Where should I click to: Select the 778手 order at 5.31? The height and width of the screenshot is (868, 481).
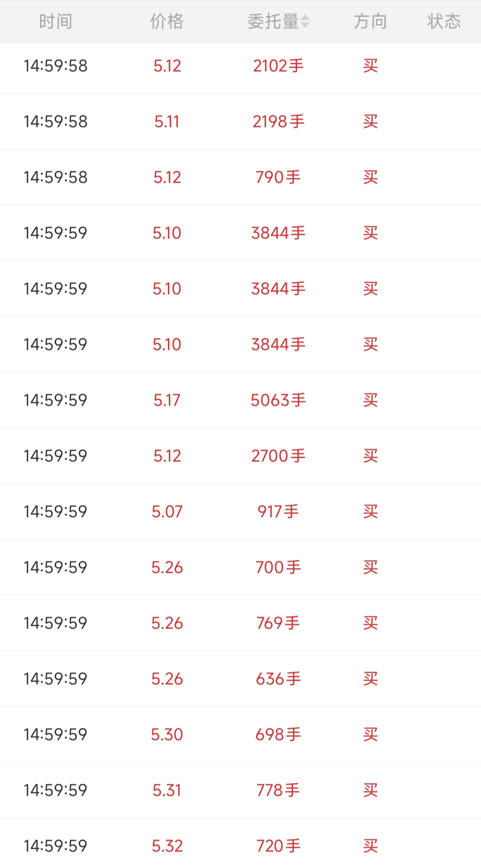click(240, 790)
